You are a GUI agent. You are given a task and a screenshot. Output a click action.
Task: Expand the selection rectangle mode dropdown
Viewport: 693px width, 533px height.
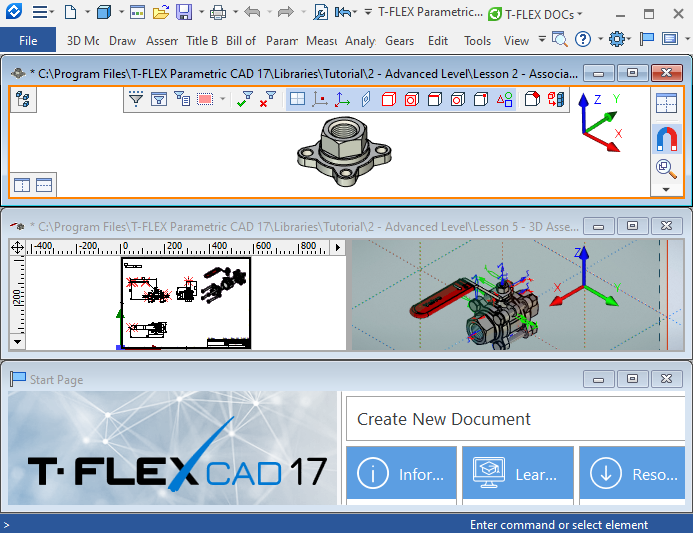click(x=222, y=99)
